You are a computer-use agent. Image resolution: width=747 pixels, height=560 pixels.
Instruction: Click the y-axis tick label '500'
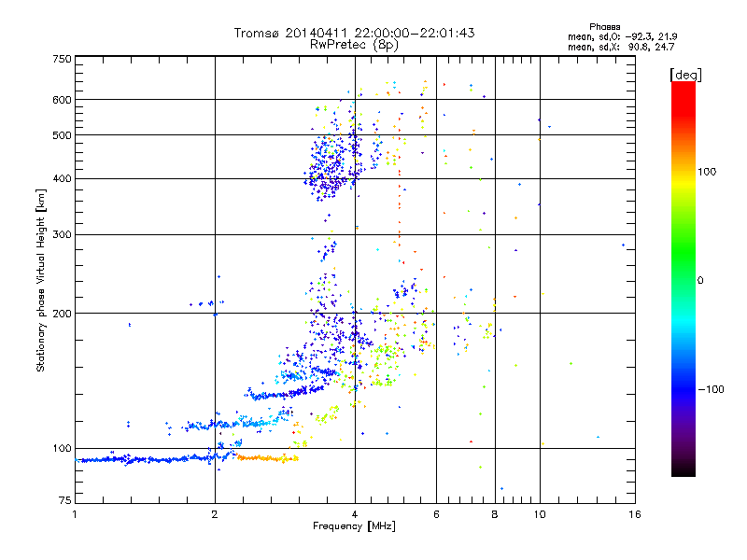pos(62,135)
